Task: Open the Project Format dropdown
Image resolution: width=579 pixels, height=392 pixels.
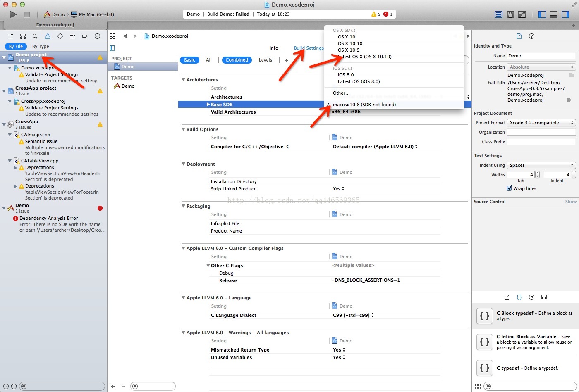Action: tap(541, 123)
